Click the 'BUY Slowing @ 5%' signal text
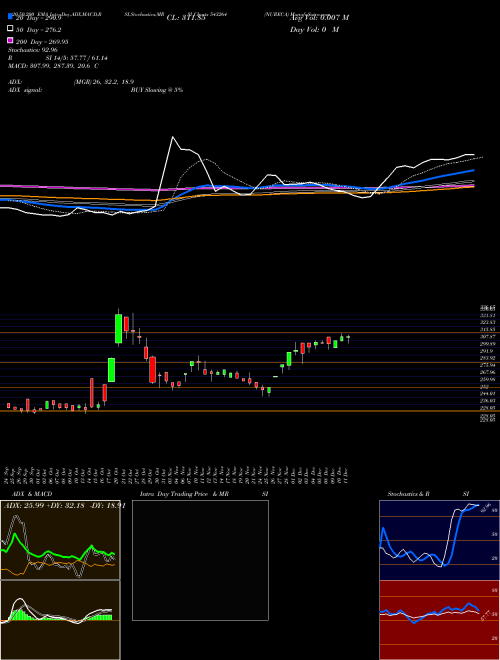Screen dimensions: 500x660 (157, 90)
